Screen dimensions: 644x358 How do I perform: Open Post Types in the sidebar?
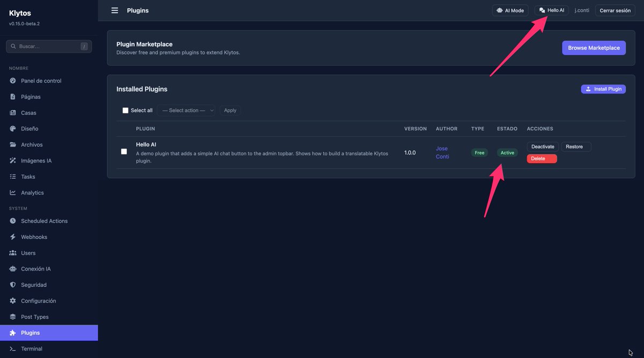pyautogui.click(x=49, y=317)
